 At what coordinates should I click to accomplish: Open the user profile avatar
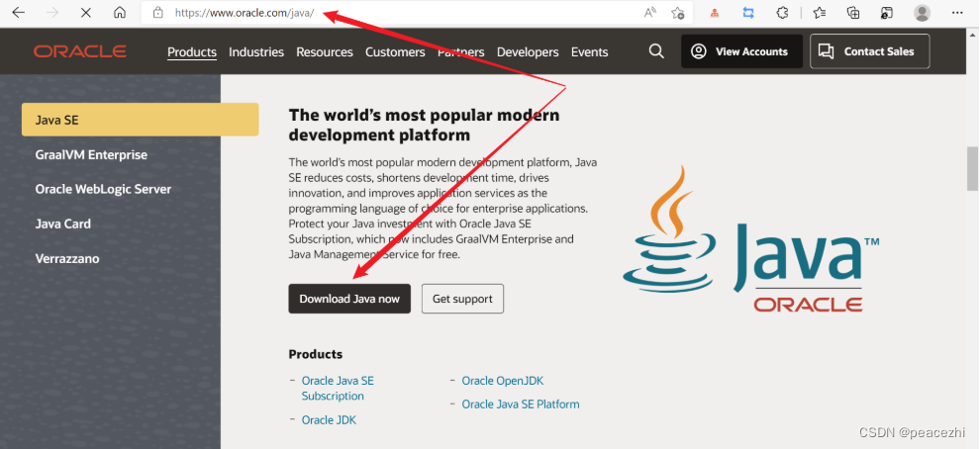[922, 13]
